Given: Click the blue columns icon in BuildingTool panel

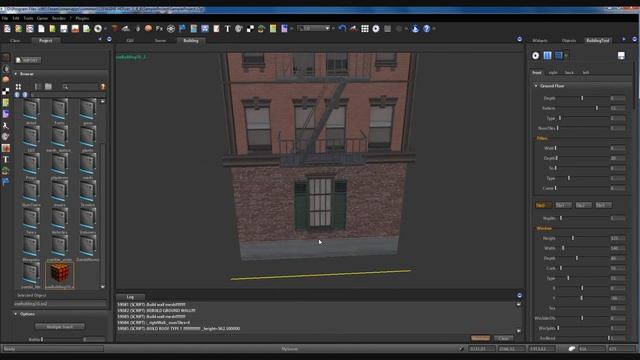Looking at the screenshot, I should point(547,56).
